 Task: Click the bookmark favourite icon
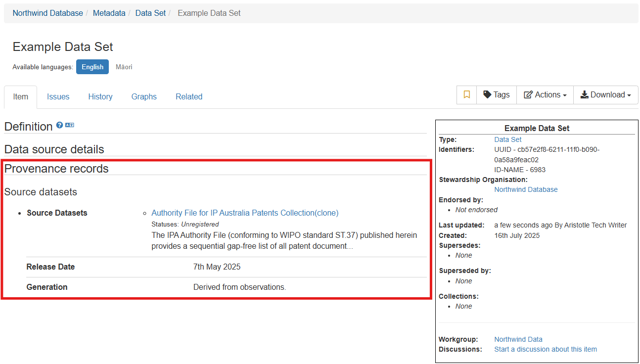pos(466,95)
